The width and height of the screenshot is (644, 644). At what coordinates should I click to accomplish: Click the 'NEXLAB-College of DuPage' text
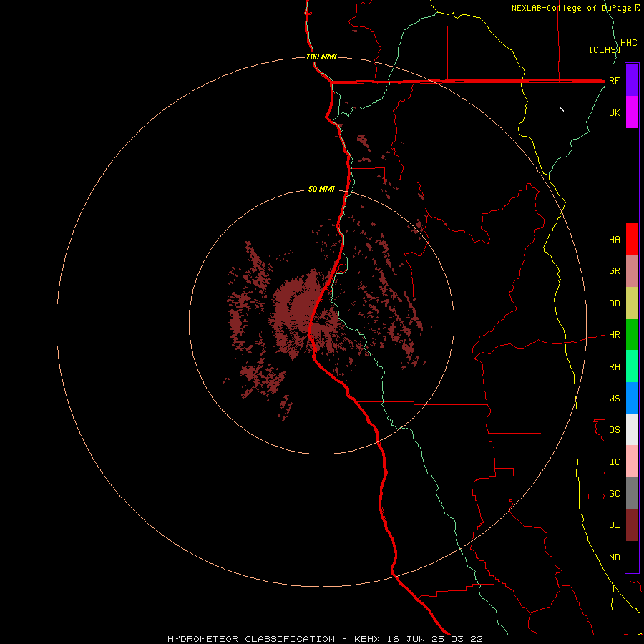572,8
